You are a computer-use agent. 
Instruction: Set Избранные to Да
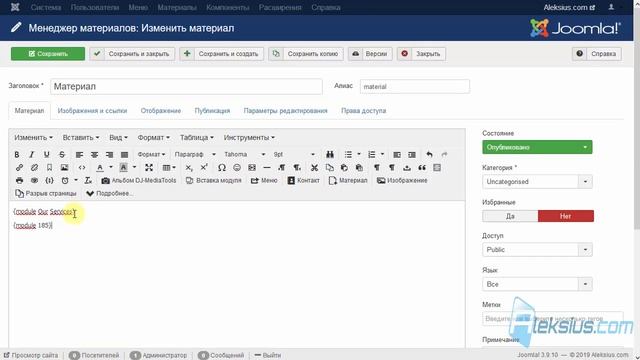pos(510,216)
